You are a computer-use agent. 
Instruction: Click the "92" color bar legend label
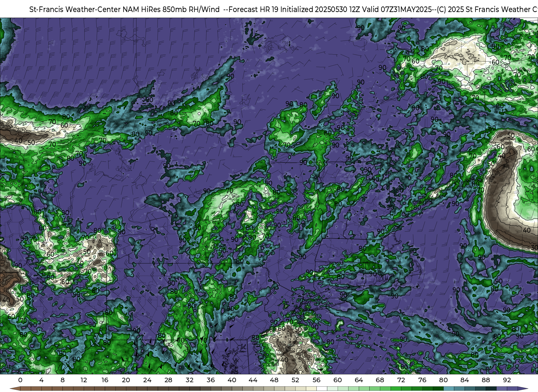pos(507,380)
